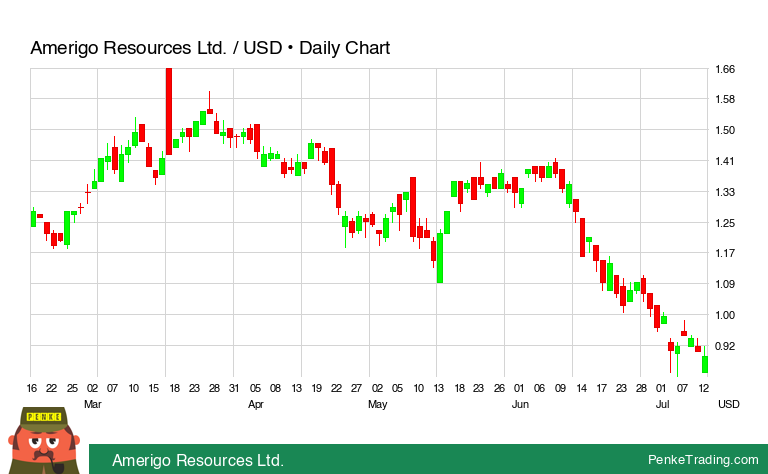This screenshot has height=474, width=768.
Task: Select the 1.17 price axis label
Action: pos(725,253)
